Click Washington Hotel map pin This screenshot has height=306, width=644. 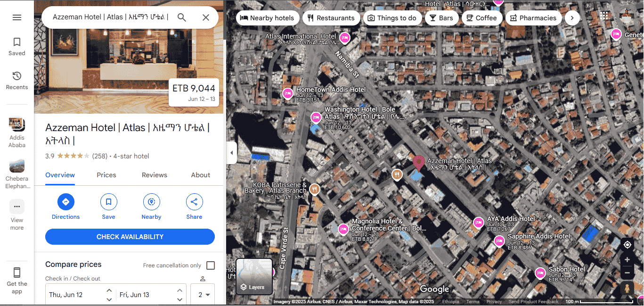pyautogui.click(x=316, y=117)
